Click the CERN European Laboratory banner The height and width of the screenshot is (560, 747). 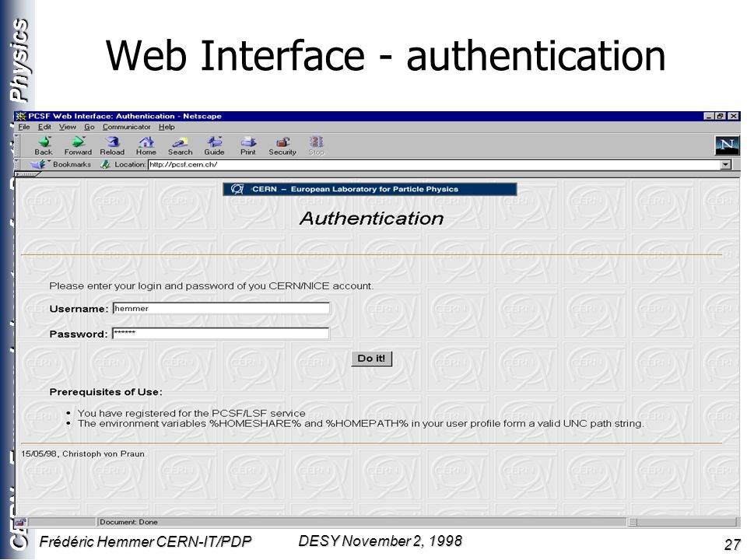pyautogui.click(x=370, y=189)
